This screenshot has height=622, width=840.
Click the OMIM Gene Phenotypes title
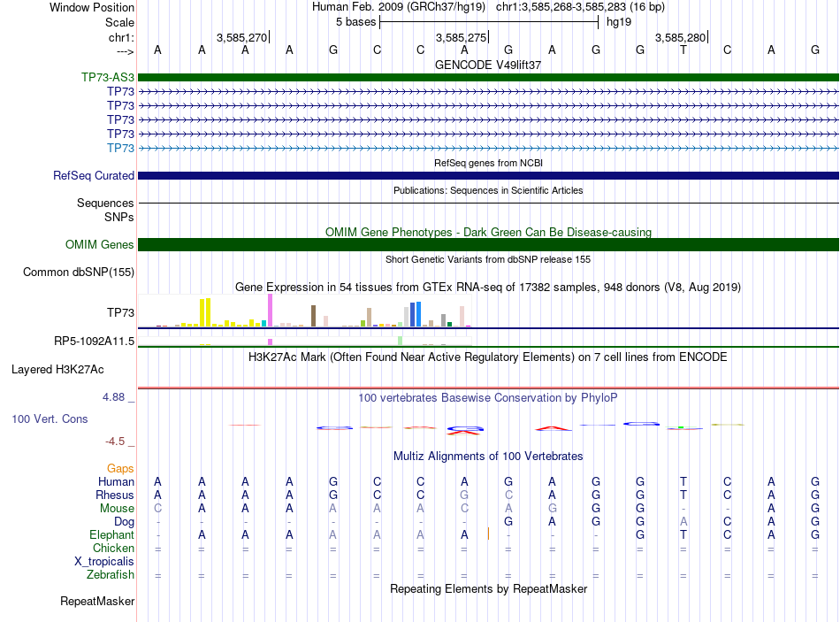tap(488, 232)
